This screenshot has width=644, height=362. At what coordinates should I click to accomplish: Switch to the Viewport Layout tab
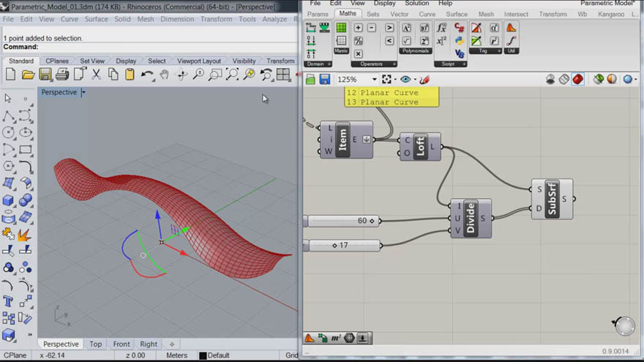point(199,61)
